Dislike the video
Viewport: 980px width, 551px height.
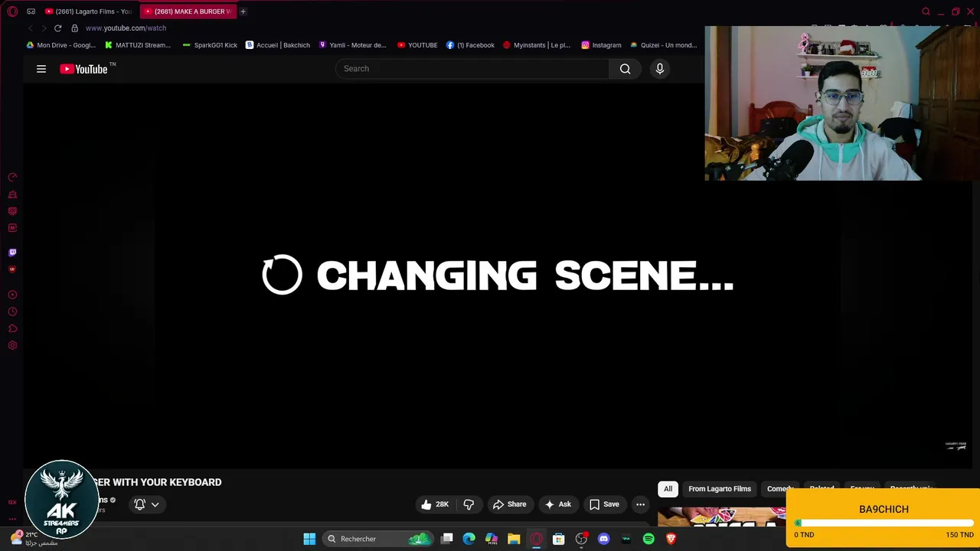tap(469, 504)
